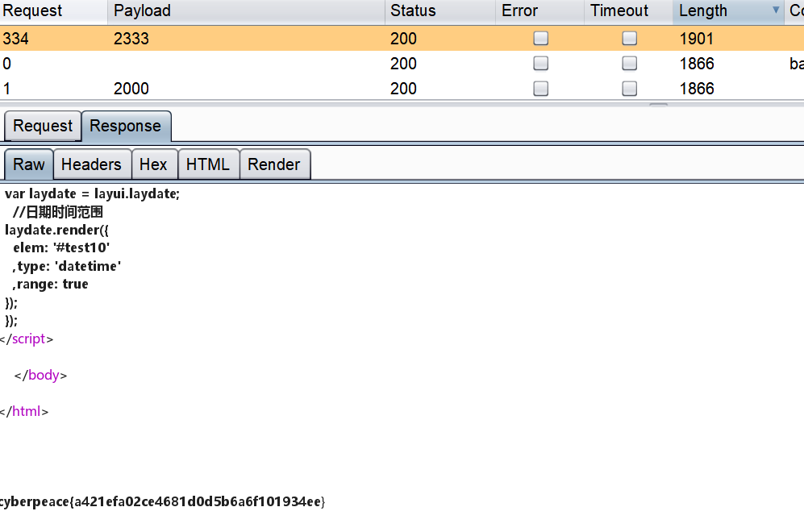Image resolution: width=804 pixels, height=532 pixels.
Task: Open the Hex view tab
Action: point(154,164)
